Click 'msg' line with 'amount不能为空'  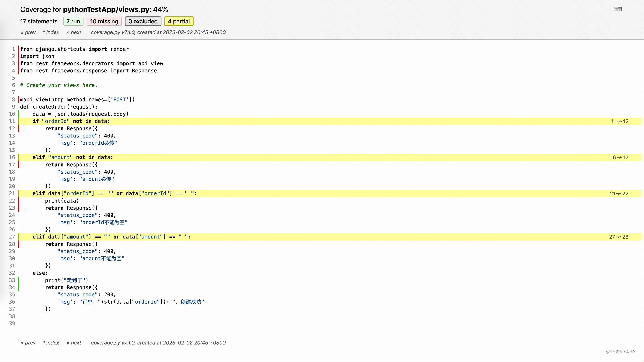(x=91, y=258)
